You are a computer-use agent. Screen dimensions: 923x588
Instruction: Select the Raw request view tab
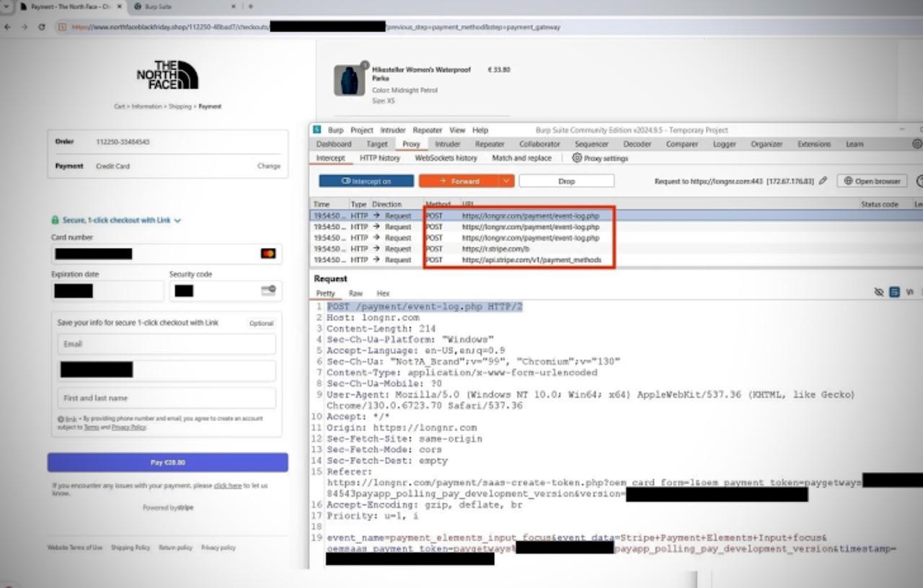coord(355,293)
